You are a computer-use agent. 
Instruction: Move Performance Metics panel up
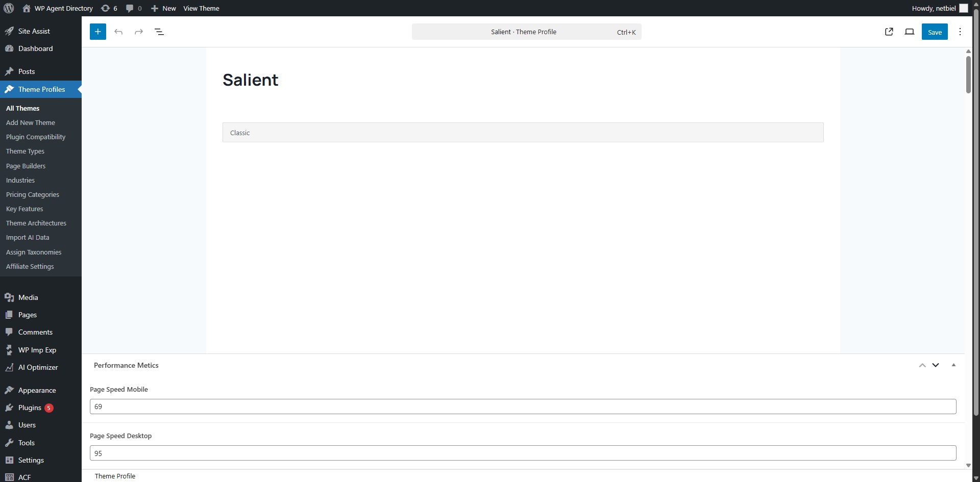point(922,365)
